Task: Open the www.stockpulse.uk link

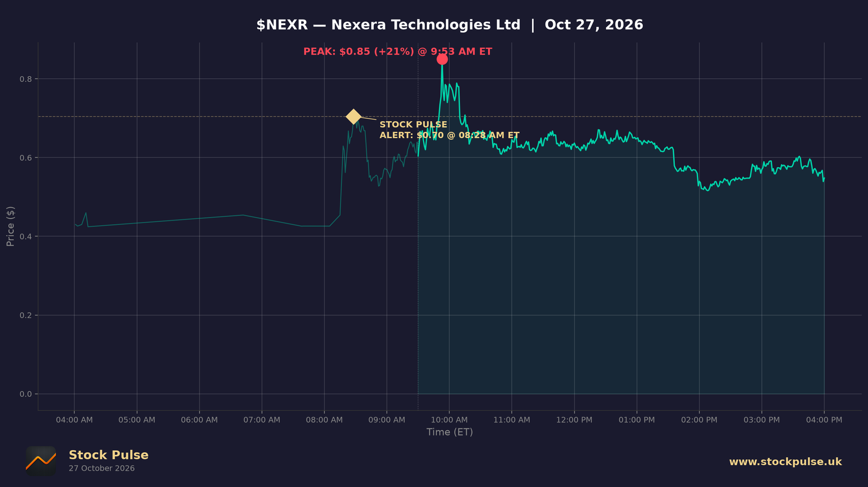Action: coord(785,461)
